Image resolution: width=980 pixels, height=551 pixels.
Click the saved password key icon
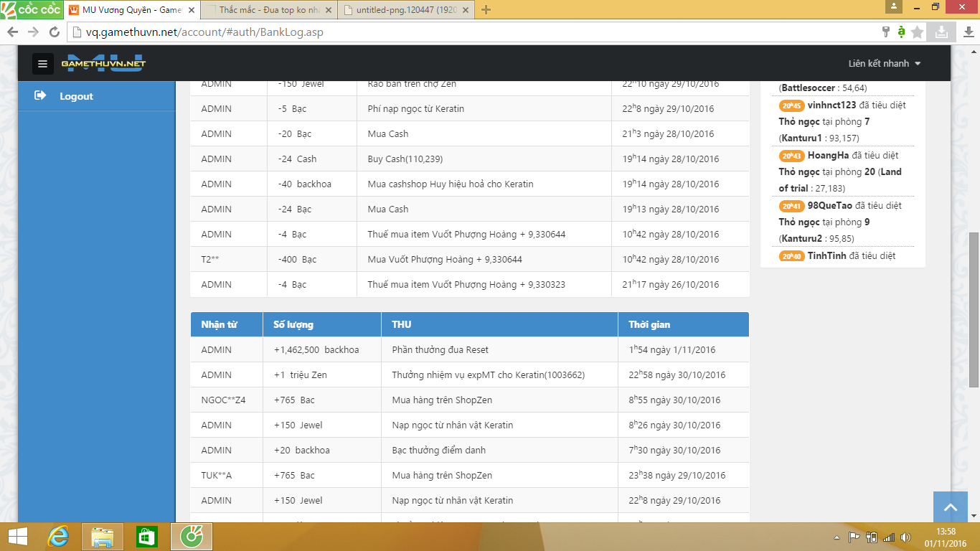tap(886, 32)
